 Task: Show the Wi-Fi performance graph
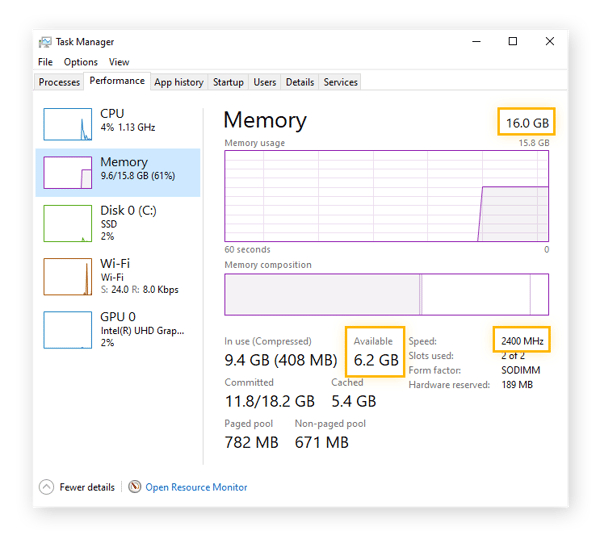[67, 276]
